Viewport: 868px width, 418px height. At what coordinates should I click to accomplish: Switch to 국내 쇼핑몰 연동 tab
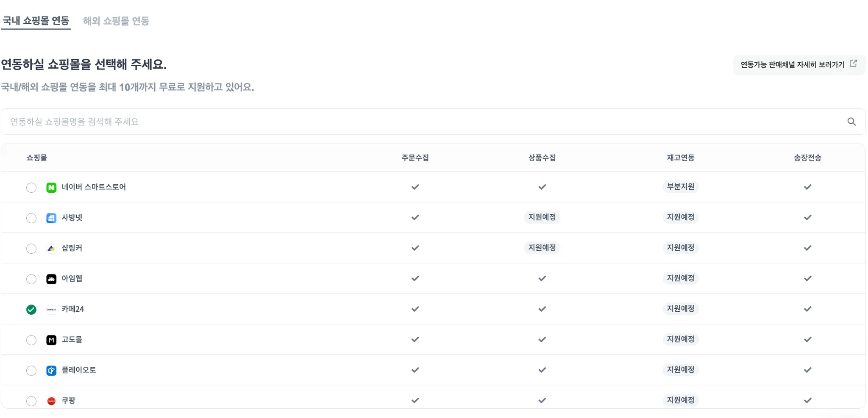coord(36,21)
